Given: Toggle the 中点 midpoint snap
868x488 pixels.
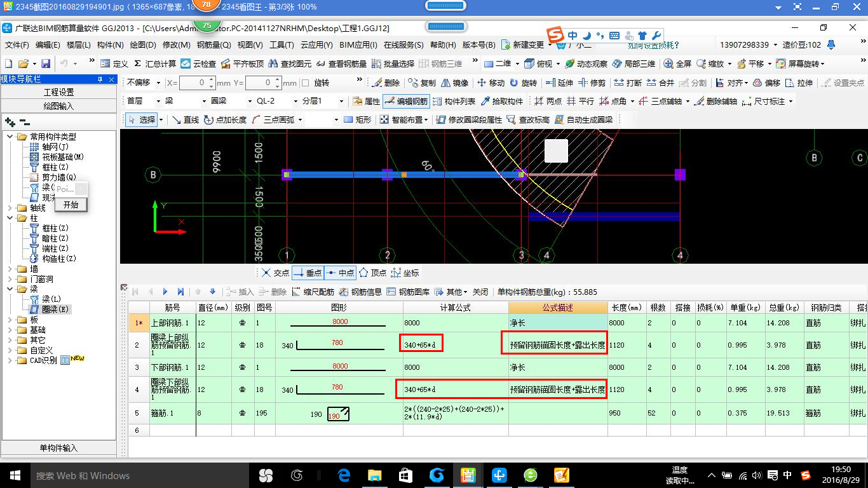Looking at the screenshot, I should click(340, 273).
